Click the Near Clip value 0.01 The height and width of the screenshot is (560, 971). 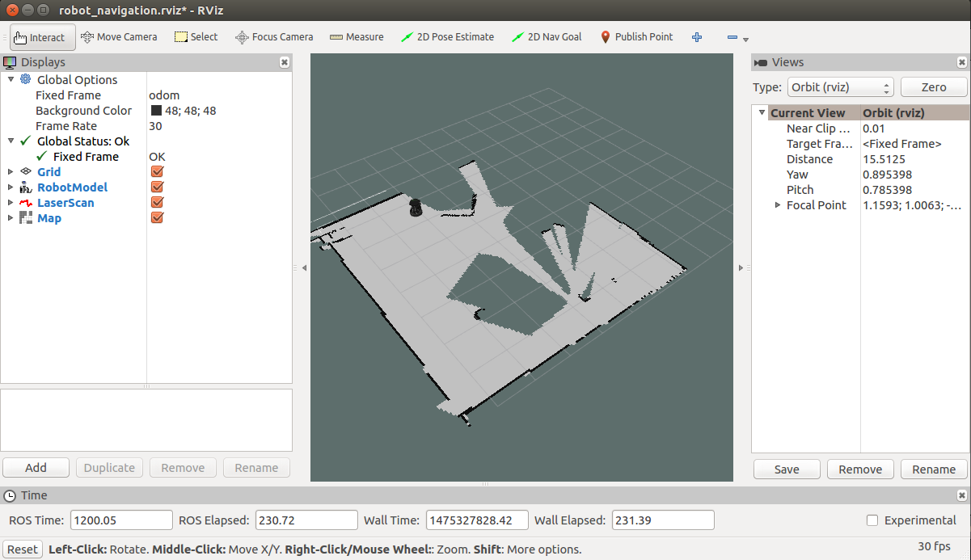[874, 128]
